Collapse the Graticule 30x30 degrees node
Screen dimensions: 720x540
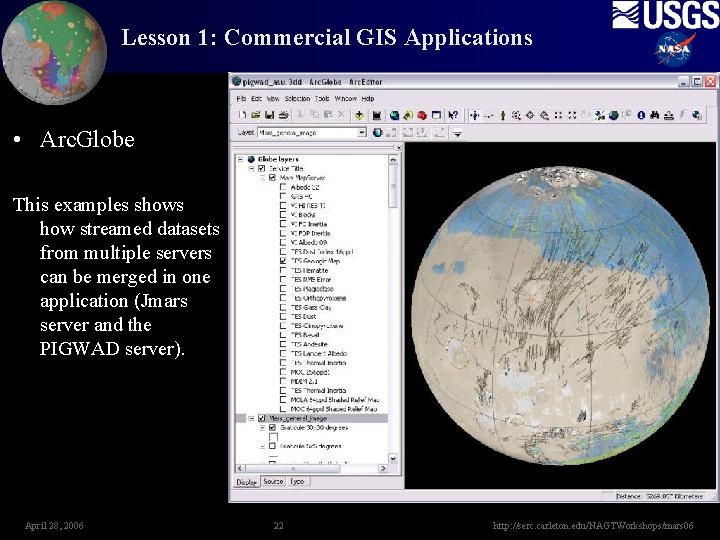point(262,428)
